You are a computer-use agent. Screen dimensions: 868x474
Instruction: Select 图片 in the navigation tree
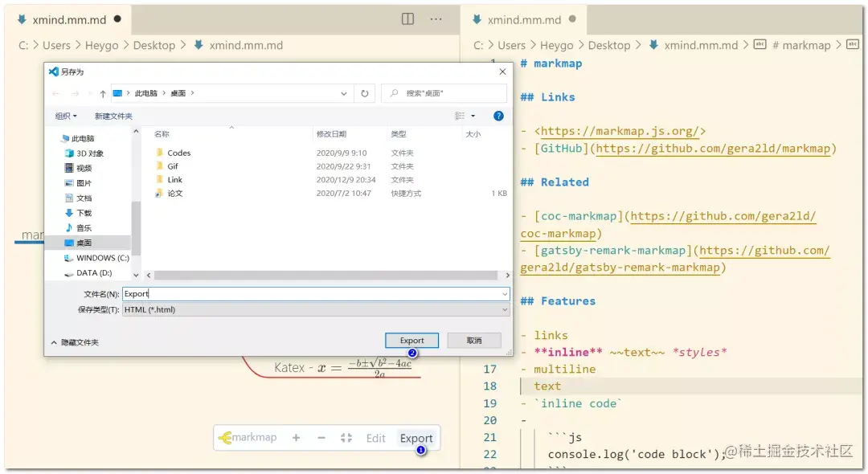(78, 183)
